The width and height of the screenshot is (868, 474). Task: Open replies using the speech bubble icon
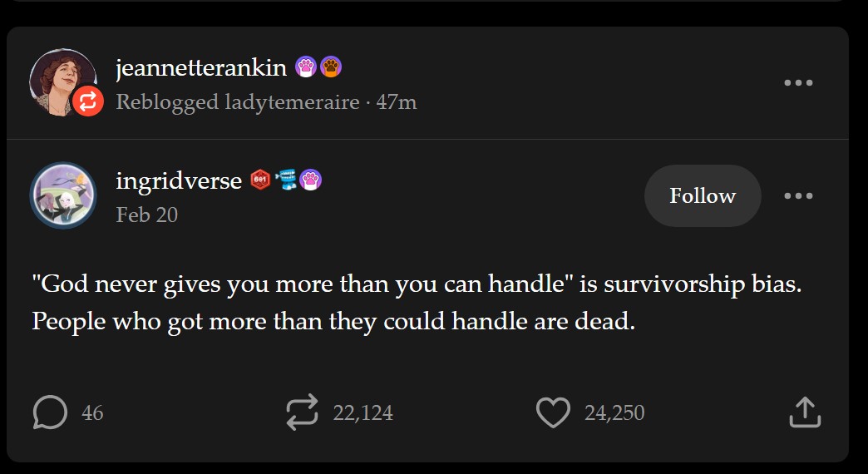pos(50,412)
